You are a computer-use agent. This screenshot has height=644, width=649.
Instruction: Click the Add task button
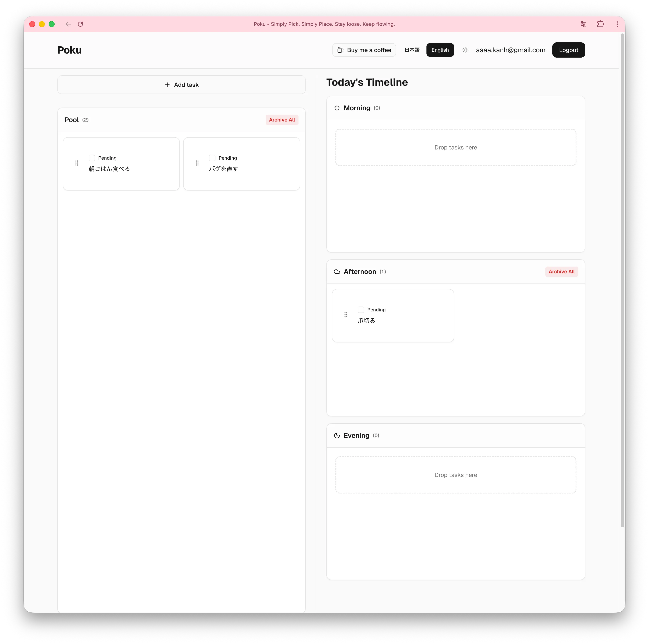(181, 85)
